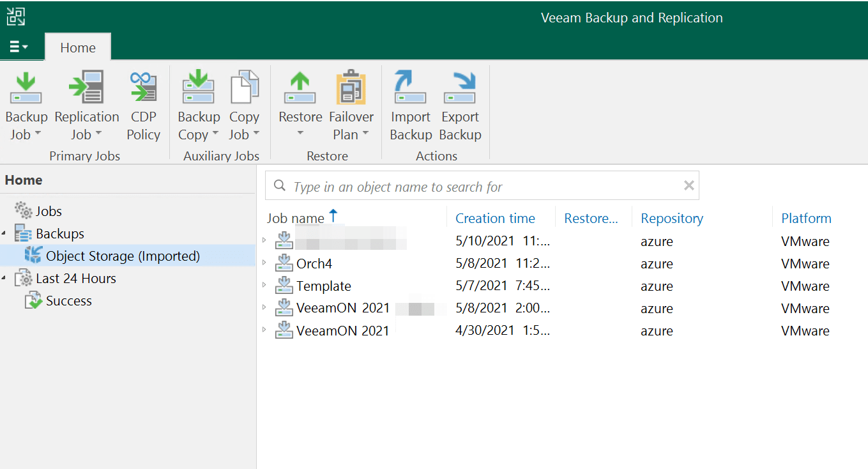Click the Veeam logo icon in title bar
Screen dimensions: 868x469
pos(16,16)
